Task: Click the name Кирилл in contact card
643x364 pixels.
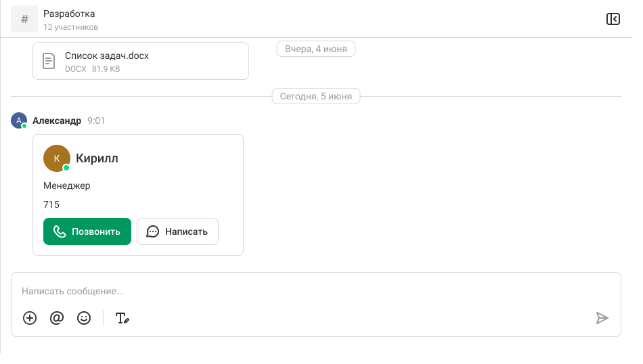Action: click(97, 158)
